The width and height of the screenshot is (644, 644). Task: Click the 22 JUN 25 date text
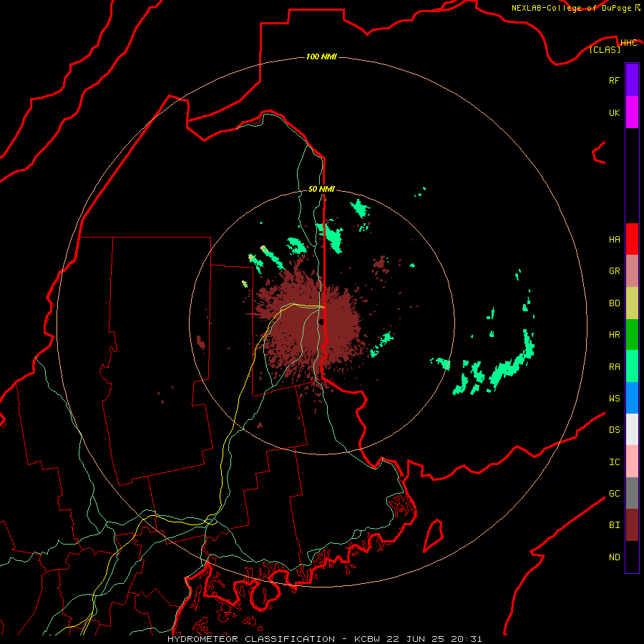coord(417,639)
